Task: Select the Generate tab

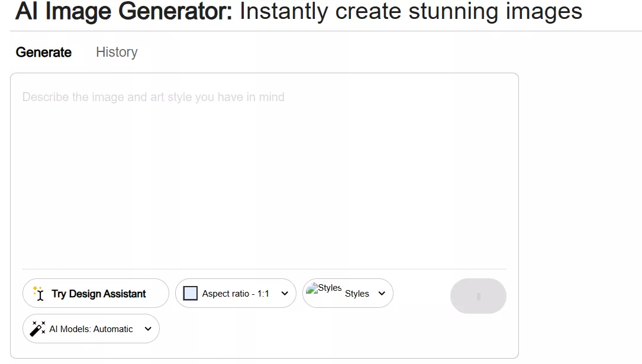Action: point(43,53)
